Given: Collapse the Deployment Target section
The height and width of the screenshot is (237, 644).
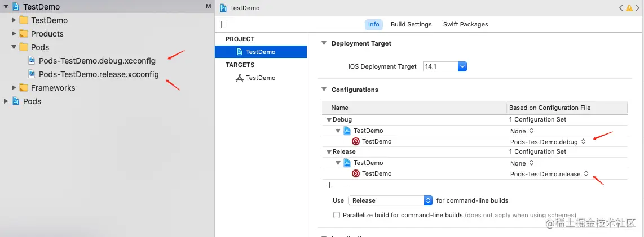Looking at the screenshot, I should pyautogui.click(x=324, y=43).
